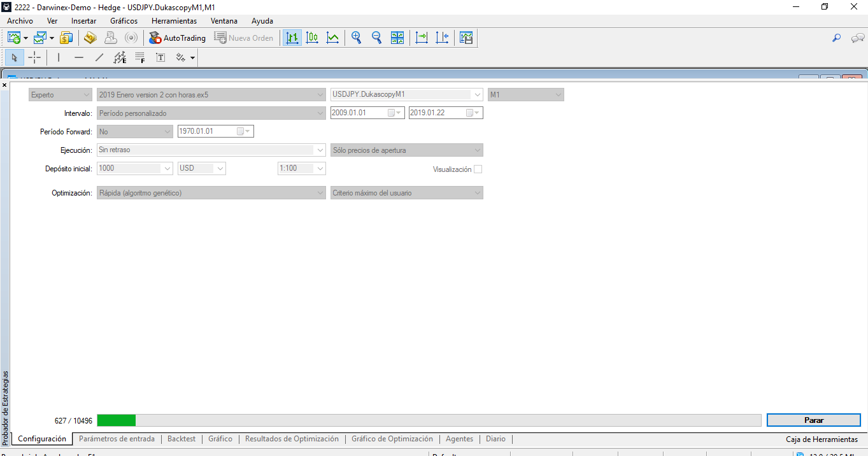Viewport: 868px width, 456px height.
Task: Select the text label tool
Action: click(160, 58)
